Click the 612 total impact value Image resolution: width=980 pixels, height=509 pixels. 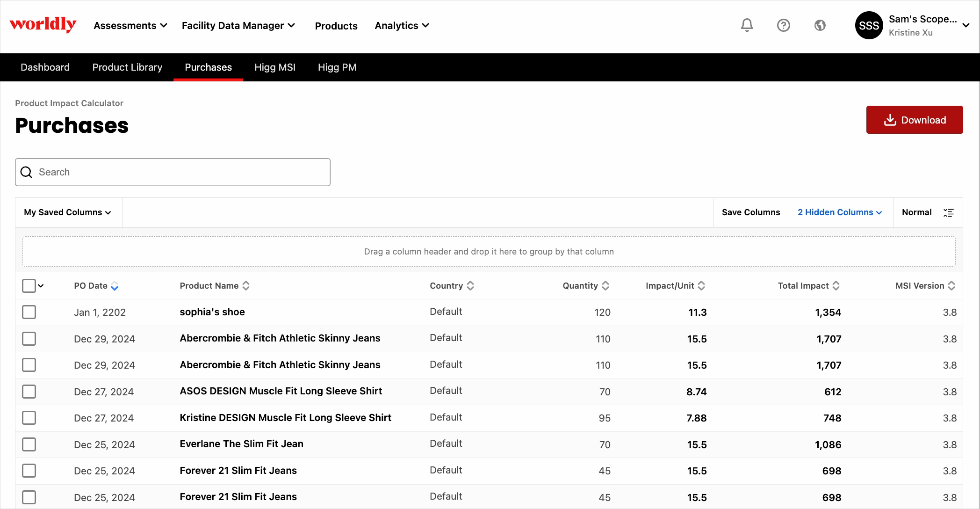tap(833, 392)
